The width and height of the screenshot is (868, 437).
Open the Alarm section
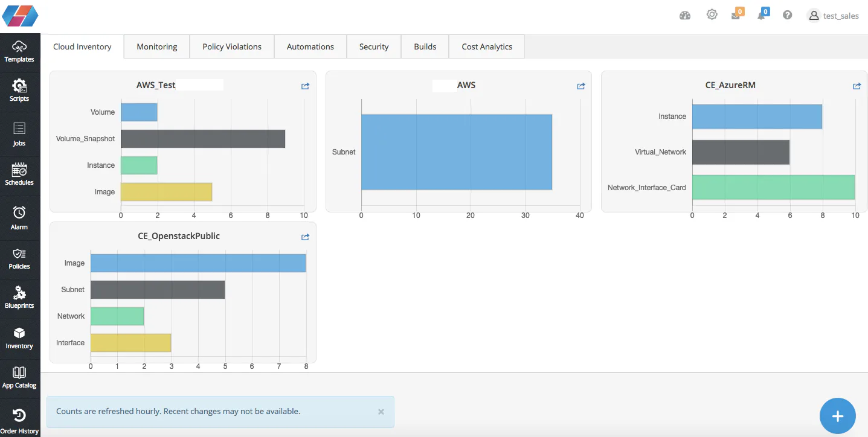point(19,218)
